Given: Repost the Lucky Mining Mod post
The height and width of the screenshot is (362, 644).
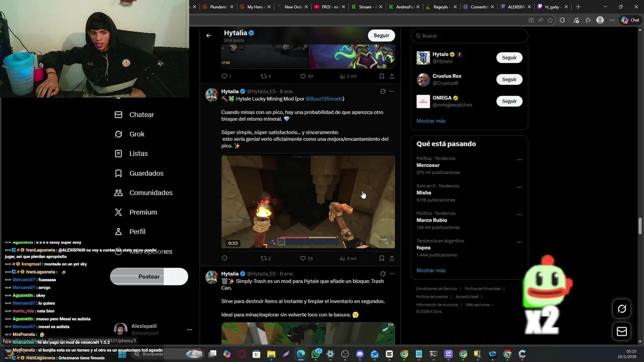Looking at the screenshot, I should coord(265,258).
